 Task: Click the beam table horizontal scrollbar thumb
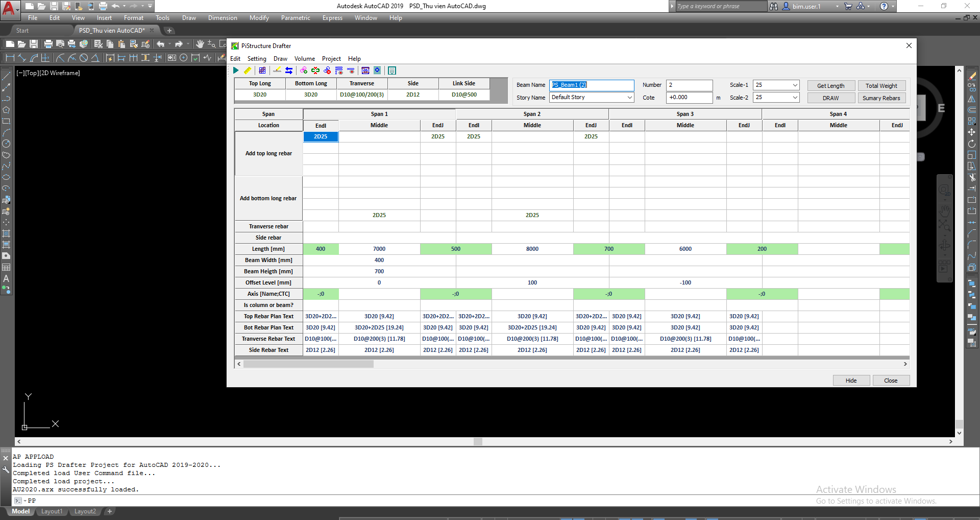tap(308, 364)
